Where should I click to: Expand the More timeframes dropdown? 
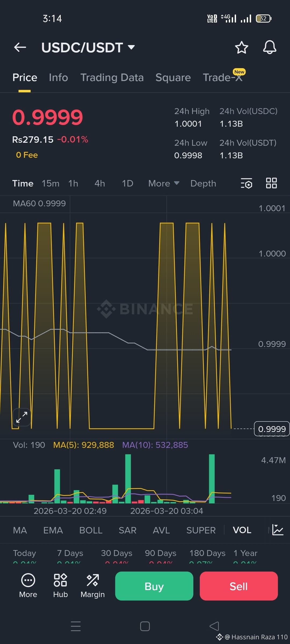pos(164,184)
